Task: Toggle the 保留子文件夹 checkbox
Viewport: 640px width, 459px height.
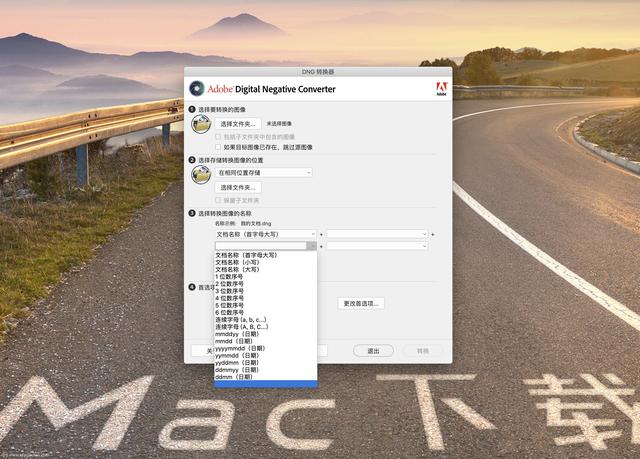Action: click(218, 200)
